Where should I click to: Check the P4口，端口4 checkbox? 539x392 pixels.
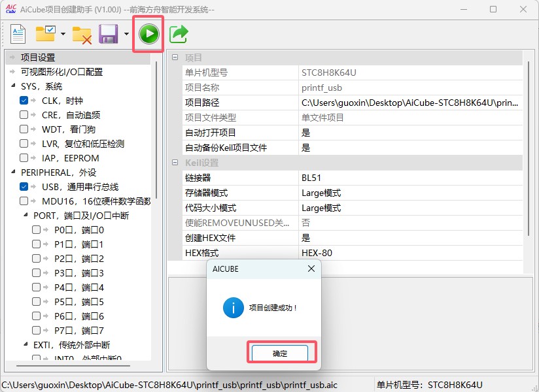coord(37,287)
